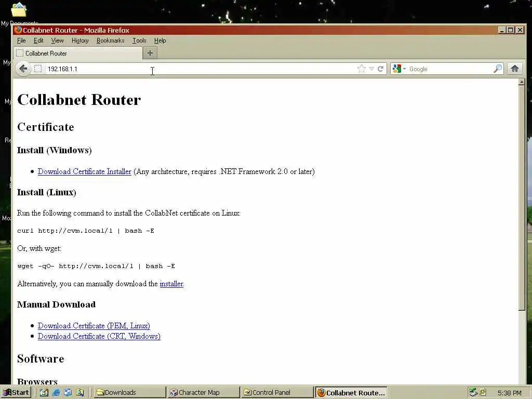The height and width of the screenshot is (399, 532).
Task: Click the Firefox icon in the title bar
Action: pos(18,30)
